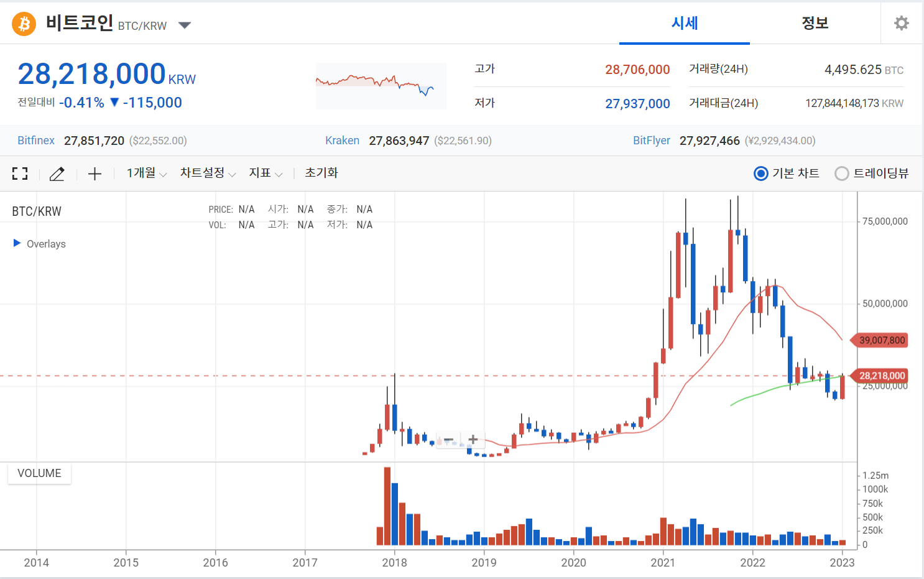Click the 2021 label on time axis

pos(663,563)
